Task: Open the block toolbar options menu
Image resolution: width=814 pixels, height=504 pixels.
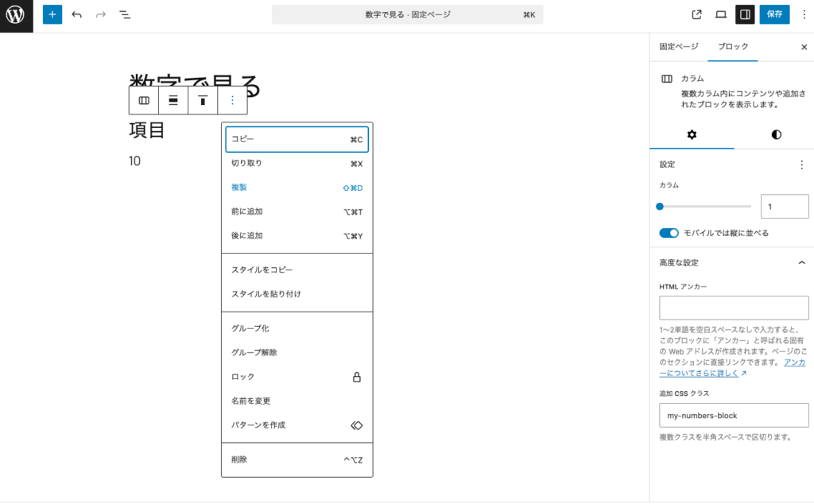Action: click(231, 100)
